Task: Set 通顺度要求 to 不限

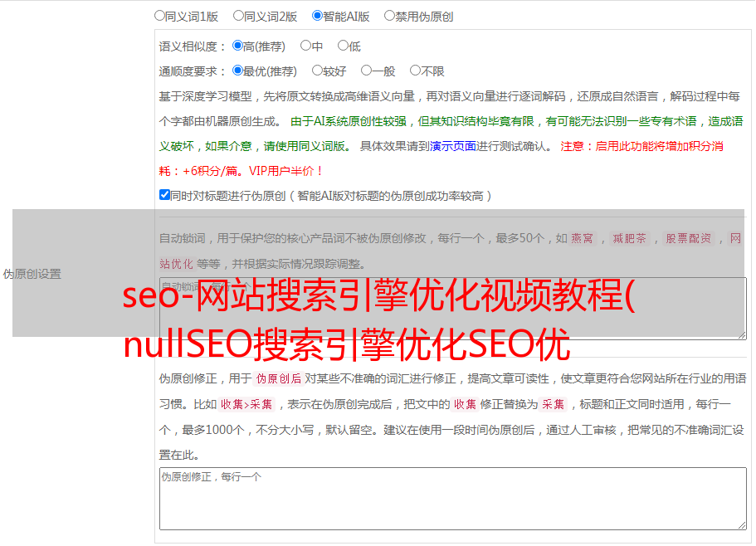Action: (x=415, y=71)
